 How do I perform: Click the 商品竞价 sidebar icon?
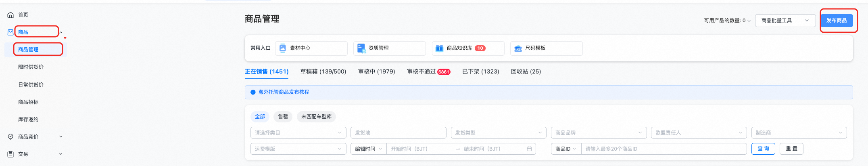(x=10, y=137)
